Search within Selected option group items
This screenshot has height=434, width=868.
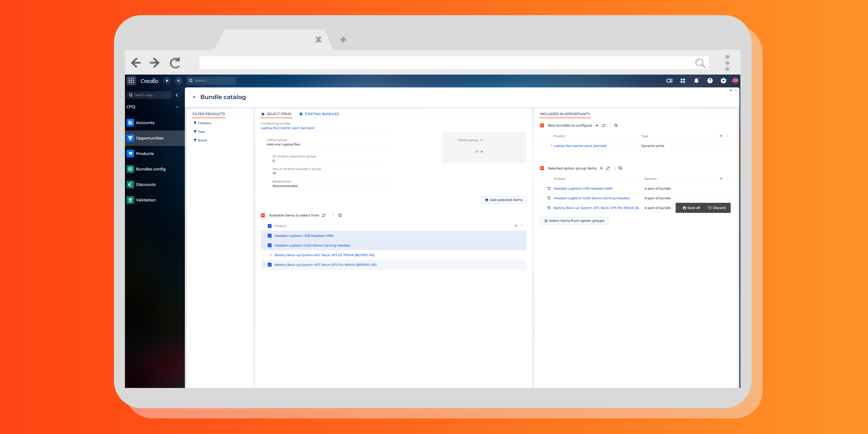pos(620,168)
